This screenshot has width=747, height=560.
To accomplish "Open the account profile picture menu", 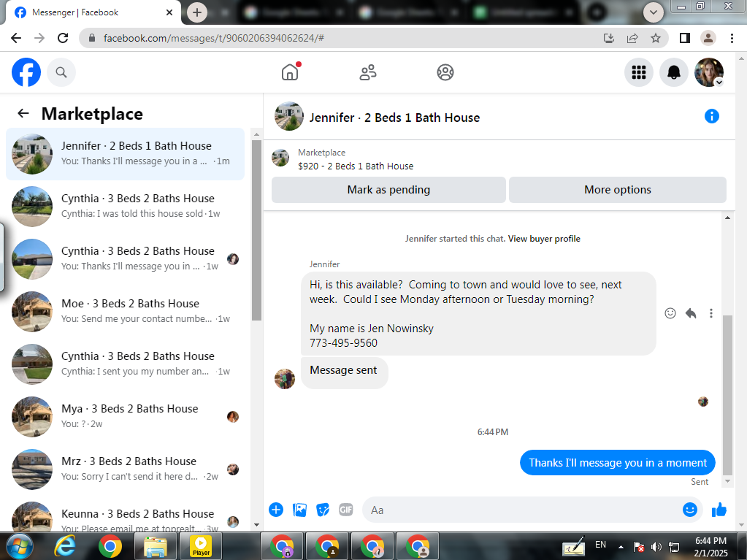I will coord(709,72).
